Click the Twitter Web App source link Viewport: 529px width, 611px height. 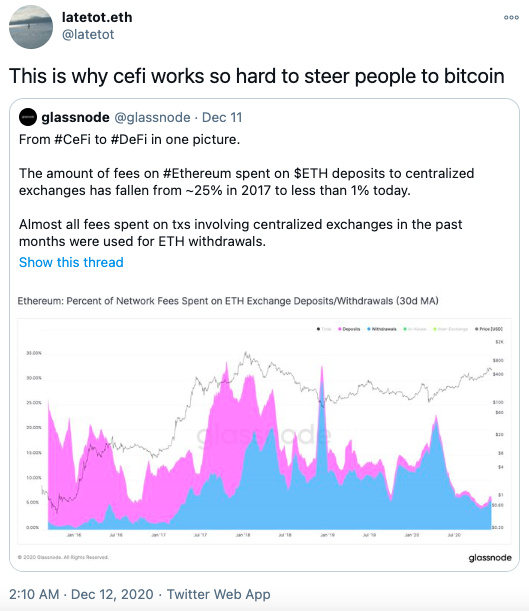219,594
